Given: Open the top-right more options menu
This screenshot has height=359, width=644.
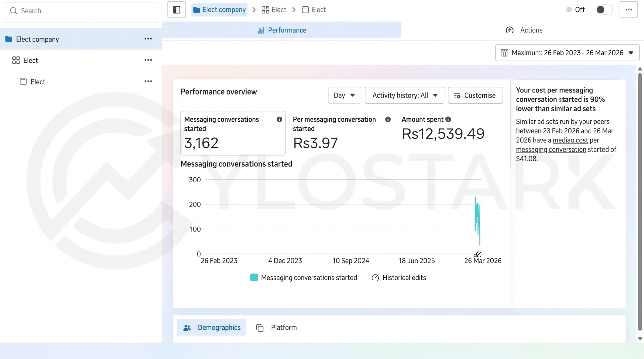Looking at the screenshot, I should 628,10.
